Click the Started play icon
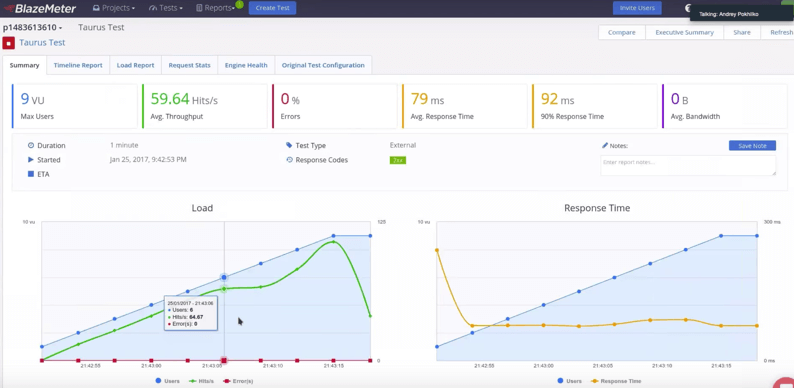This screenshot has width=794, height=388. 31,160
